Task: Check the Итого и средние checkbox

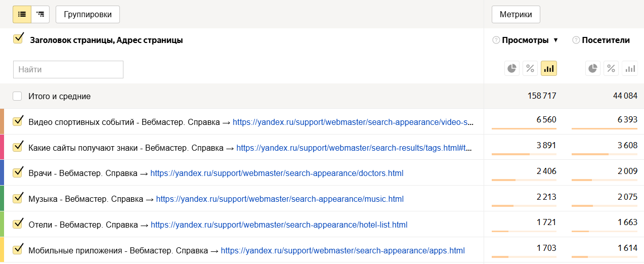Action: 18,96
